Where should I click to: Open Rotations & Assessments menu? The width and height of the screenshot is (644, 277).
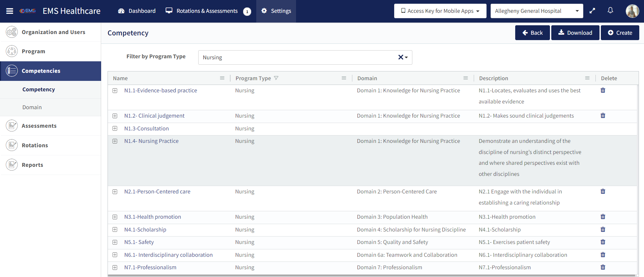(207, 11)
